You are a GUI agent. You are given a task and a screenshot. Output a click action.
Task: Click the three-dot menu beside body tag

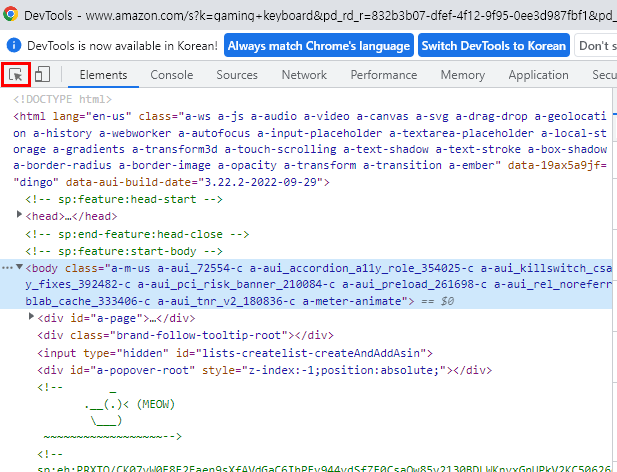pyautogui.click(x=7, y=268)
